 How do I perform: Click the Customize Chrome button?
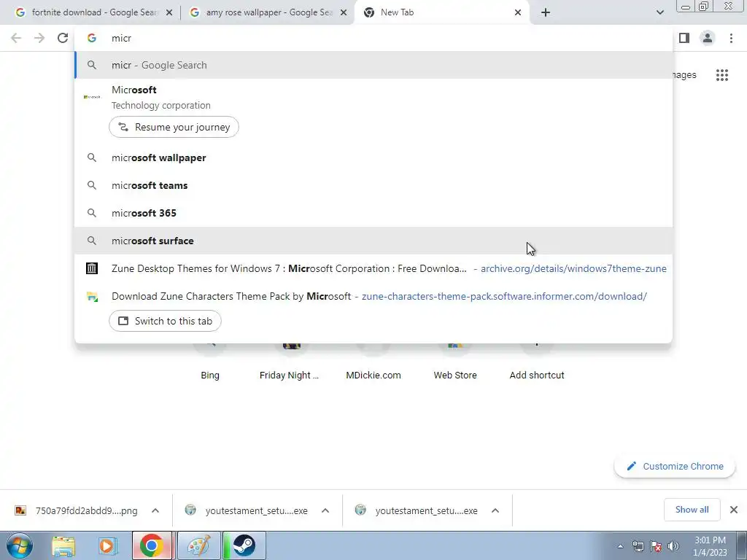pyautogui.click(x=675, y=466)
